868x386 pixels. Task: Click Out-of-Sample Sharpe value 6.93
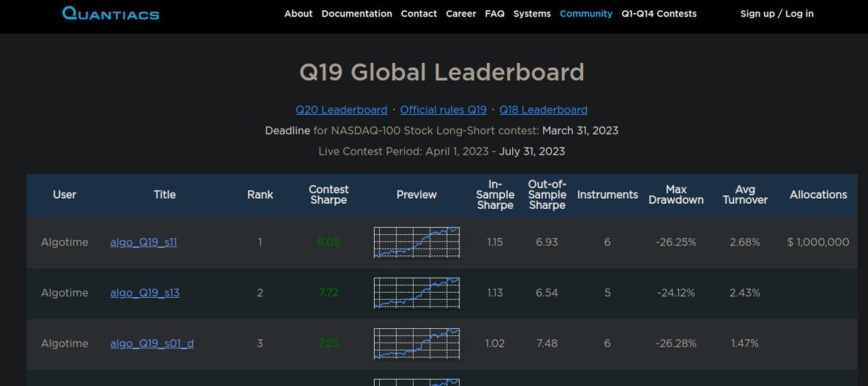point(547,242)
